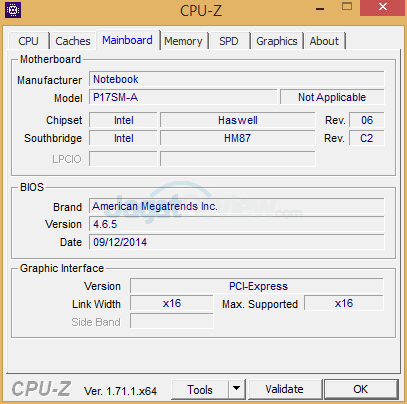Click the CPU-Z logo at bottom left

(41, 389)
